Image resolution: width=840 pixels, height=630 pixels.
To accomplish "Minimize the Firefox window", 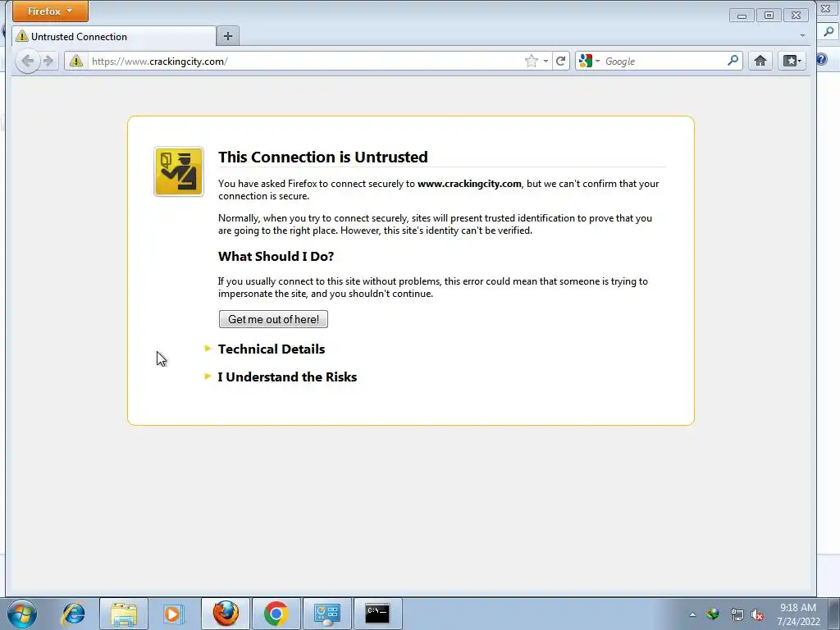I will 742,16.
